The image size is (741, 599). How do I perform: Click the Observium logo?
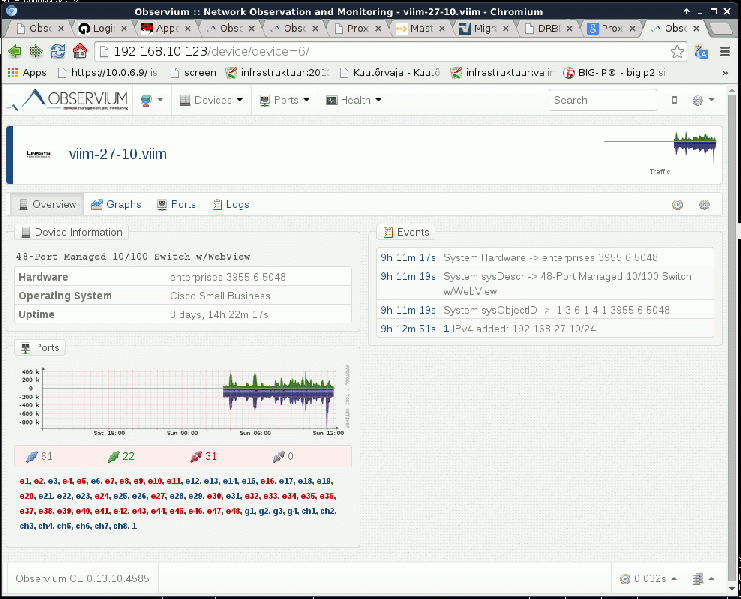(x=68, y=100)
